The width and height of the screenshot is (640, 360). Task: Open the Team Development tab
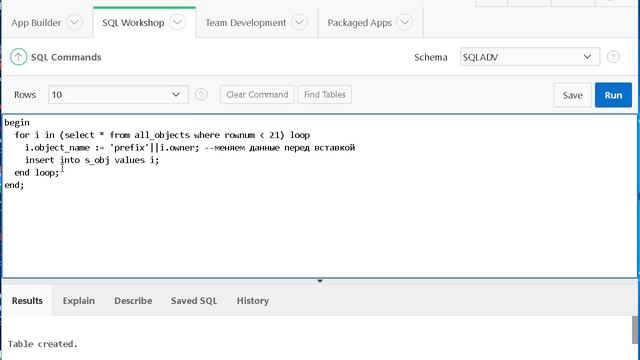(245, 23)
